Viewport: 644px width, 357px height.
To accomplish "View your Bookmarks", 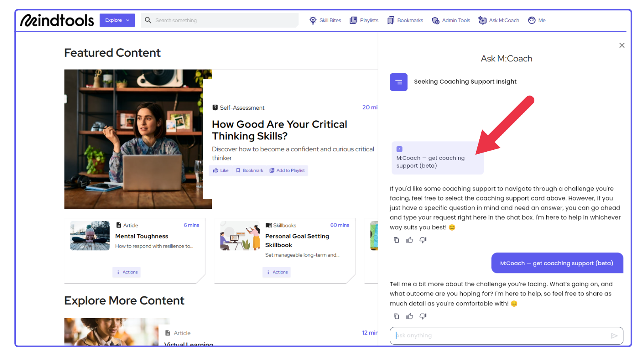I will [x=405, y=20].
